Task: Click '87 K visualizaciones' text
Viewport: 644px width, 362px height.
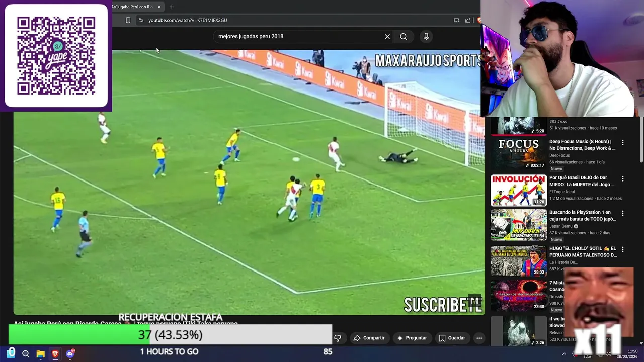Action: [x=568, y=233]
